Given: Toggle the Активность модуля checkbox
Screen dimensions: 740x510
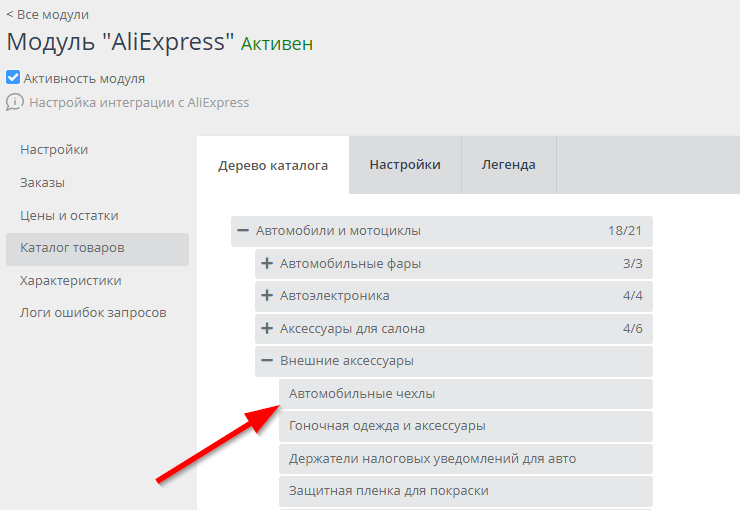Looking at the screenshot, I should coord(13,78).
